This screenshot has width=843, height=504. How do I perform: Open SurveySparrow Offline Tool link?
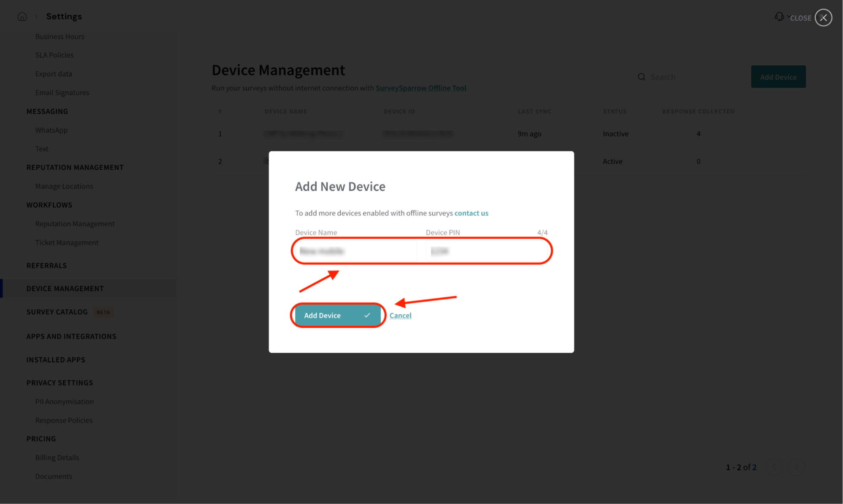tap(420, 88)
